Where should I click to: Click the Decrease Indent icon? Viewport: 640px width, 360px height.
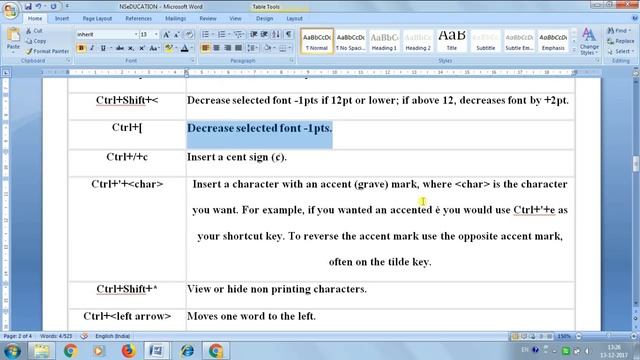253,35
